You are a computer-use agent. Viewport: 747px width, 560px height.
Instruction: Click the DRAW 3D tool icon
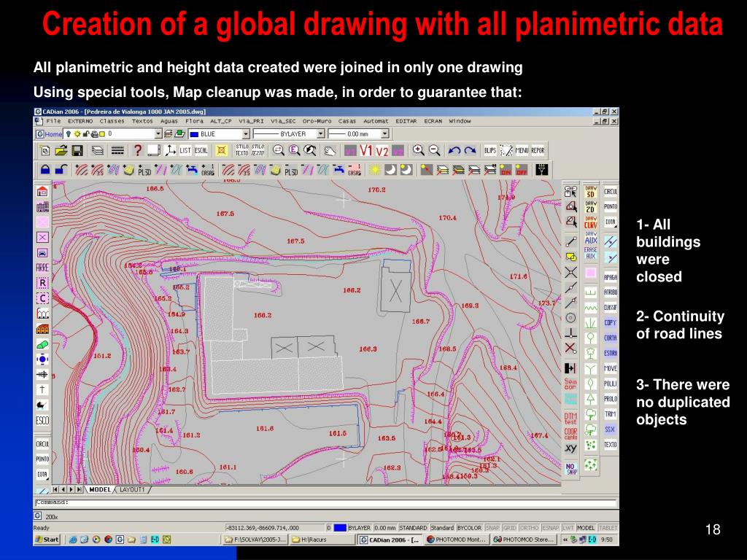(591, 192)
